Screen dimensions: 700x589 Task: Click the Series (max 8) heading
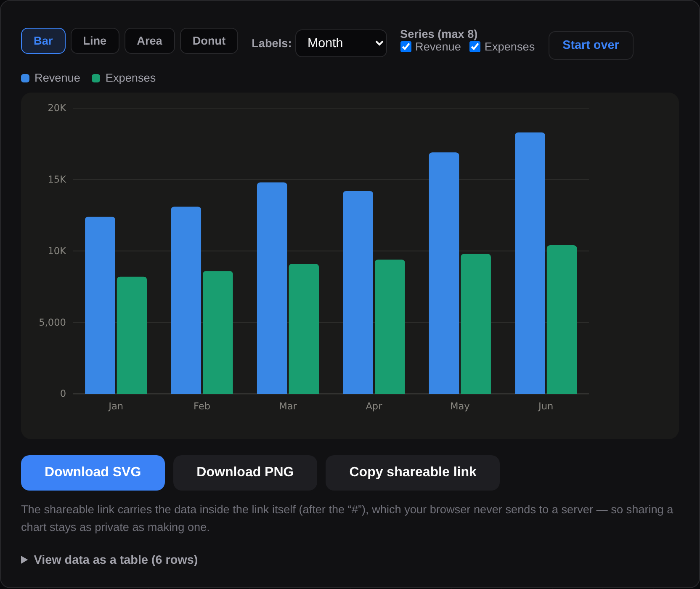pyautogui.click(x=439, y=34)
